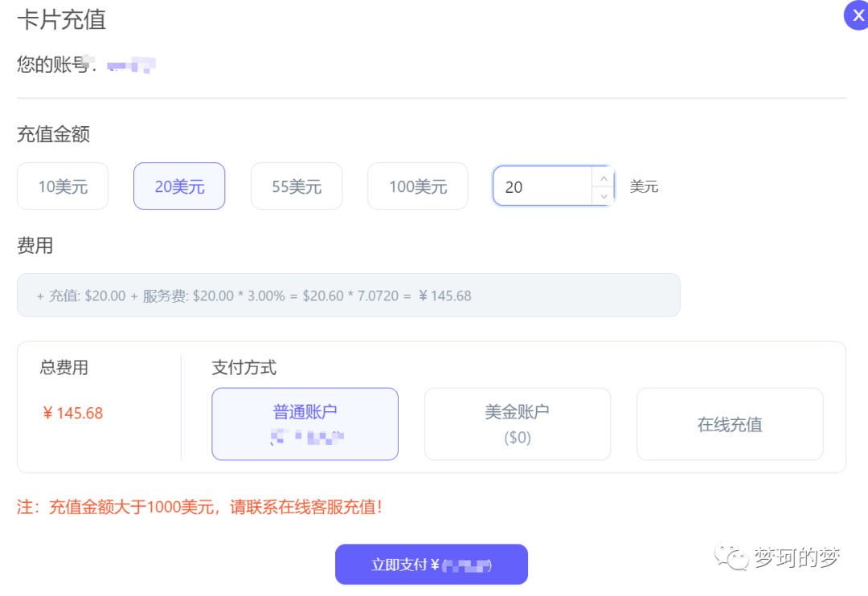Click the fee calculation breakdown box
The width and height of the screenshot is (868, 596).
point(348,296)
